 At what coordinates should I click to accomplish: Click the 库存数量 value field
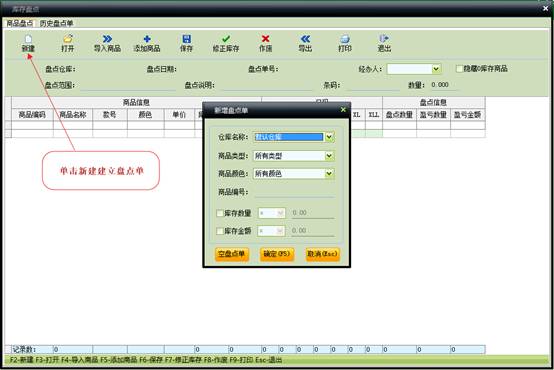click(313, 213)
